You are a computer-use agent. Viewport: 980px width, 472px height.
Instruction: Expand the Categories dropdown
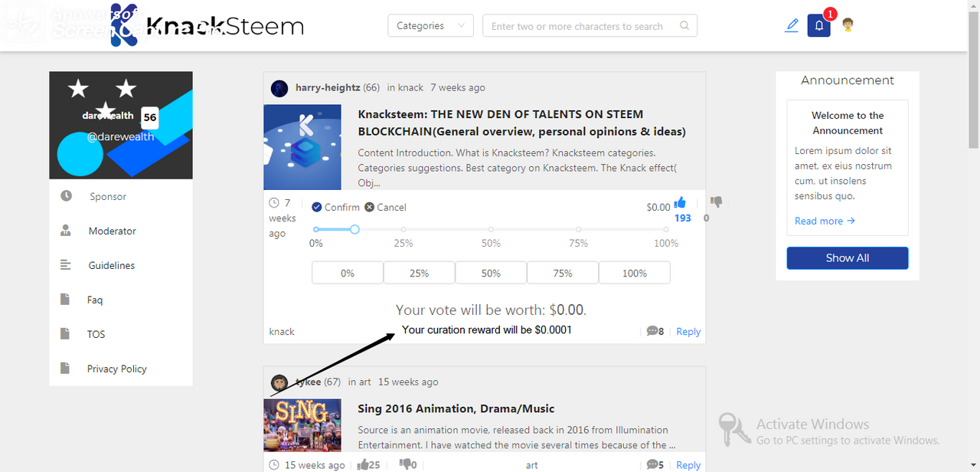(430, 25)
